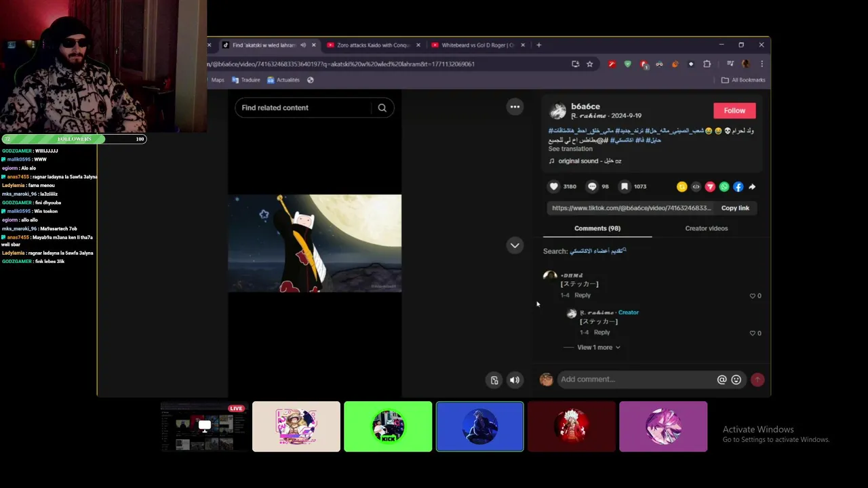Click See translation link
The height and width of the screenshot is (488, 868).
(570, 148)
